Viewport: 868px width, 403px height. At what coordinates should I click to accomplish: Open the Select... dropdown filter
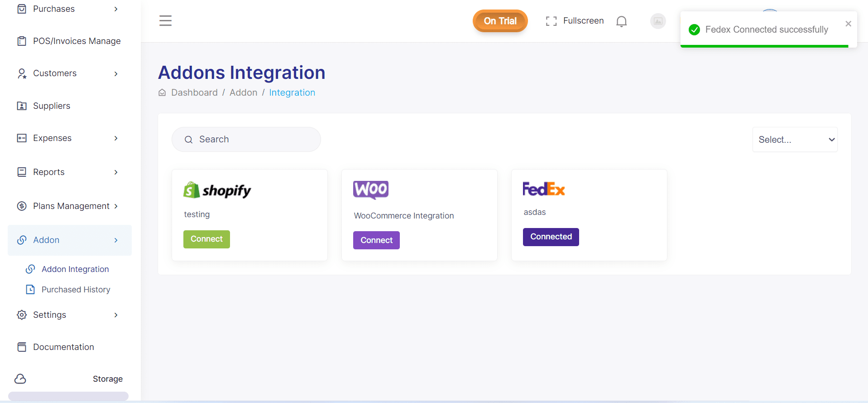(795, 140)
